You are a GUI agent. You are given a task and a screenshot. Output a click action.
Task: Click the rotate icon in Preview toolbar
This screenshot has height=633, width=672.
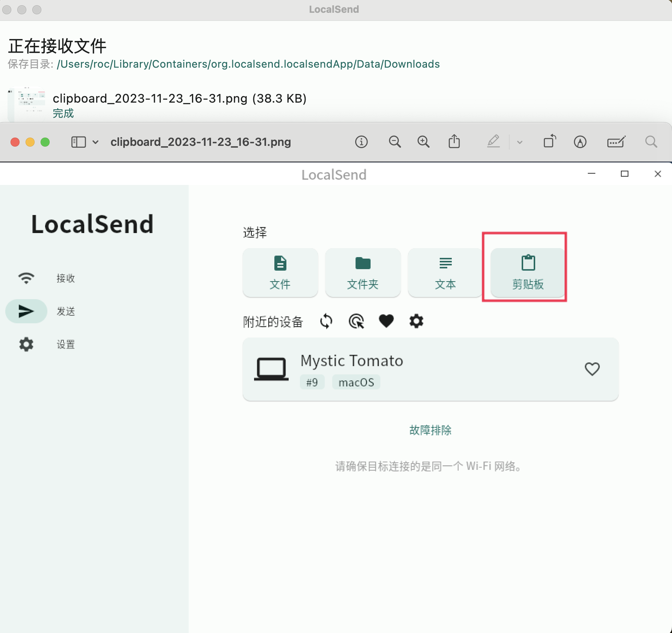[x=550, y=141]
